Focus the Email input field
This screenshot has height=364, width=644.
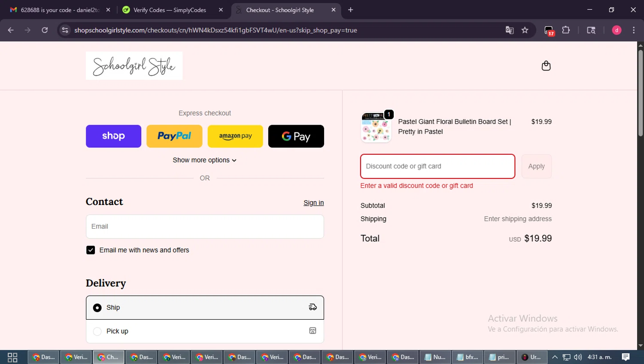pos(205,226)
